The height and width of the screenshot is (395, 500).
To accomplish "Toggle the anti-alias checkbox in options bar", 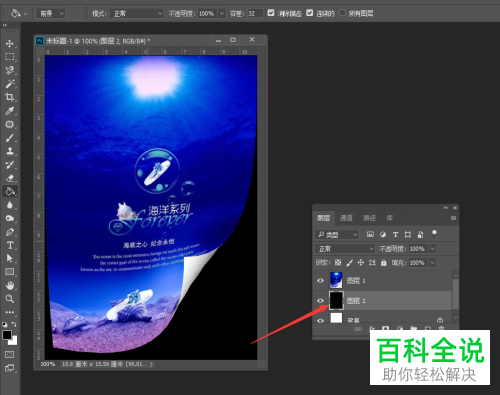I will click(271, 13).
